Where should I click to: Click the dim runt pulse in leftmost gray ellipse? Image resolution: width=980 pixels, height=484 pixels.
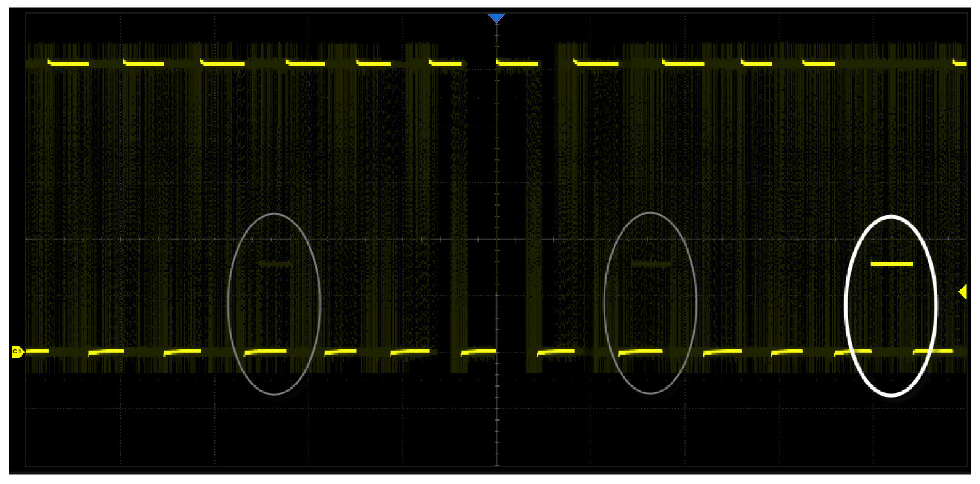coord(275,264)
